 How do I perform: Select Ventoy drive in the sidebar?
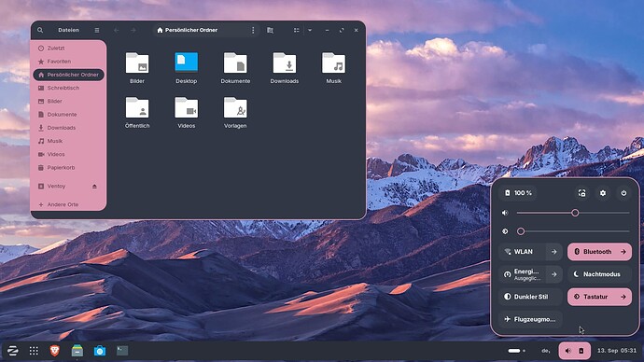62,186
